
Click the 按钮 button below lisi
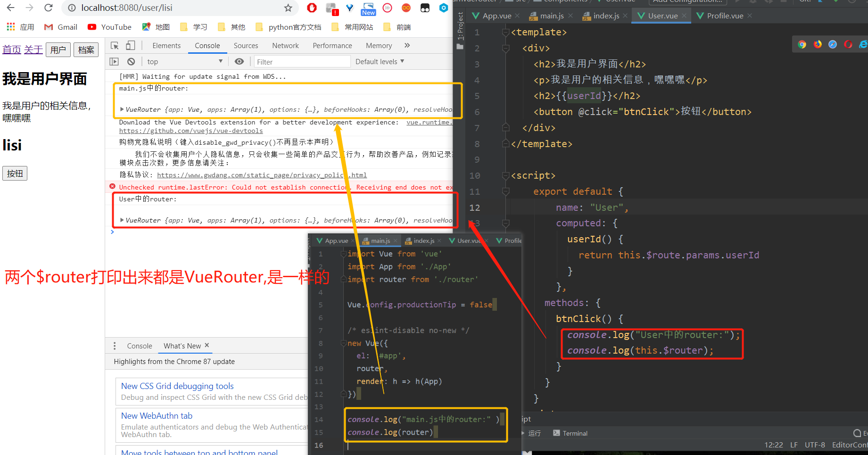pos(15,173)
